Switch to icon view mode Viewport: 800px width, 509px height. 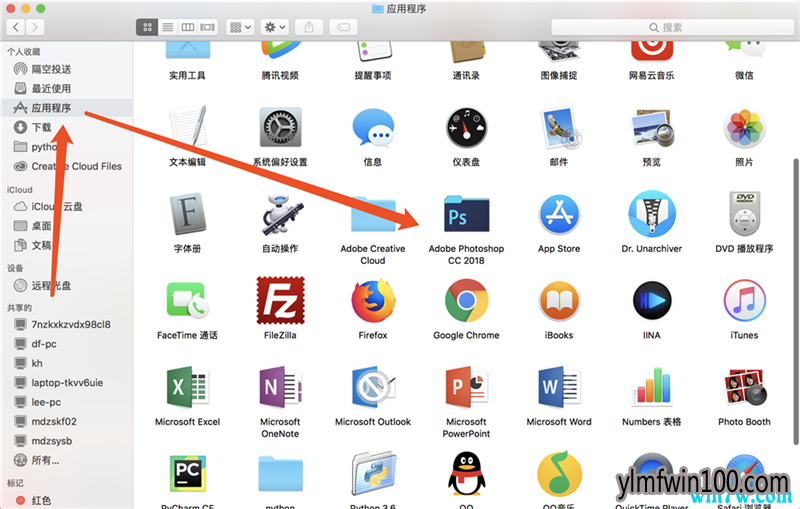click(147, 27)
